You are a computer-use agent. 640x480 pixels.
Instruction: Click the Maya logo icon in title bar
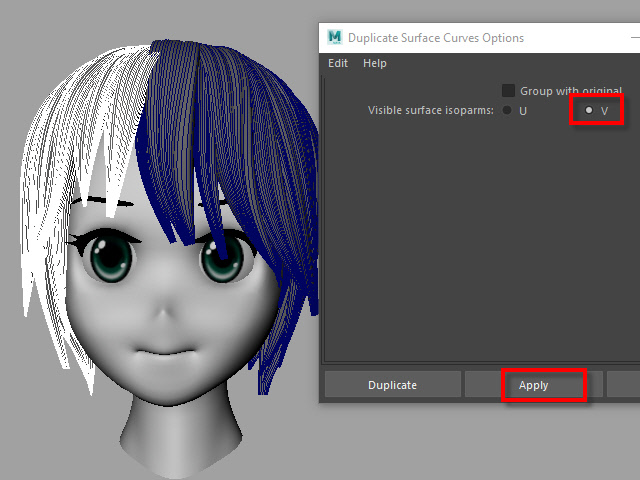tap(334, 38)
